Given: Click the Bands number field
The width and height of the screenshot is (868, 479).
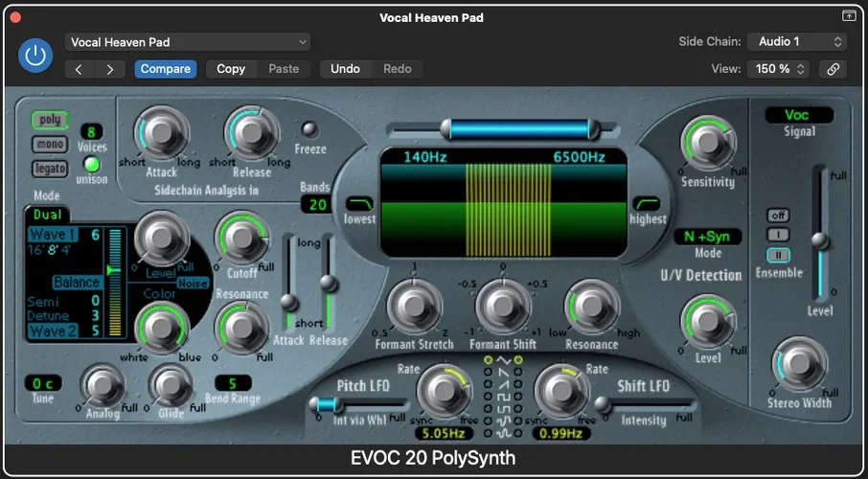Looking at the screenshot, I should point(313,203).
